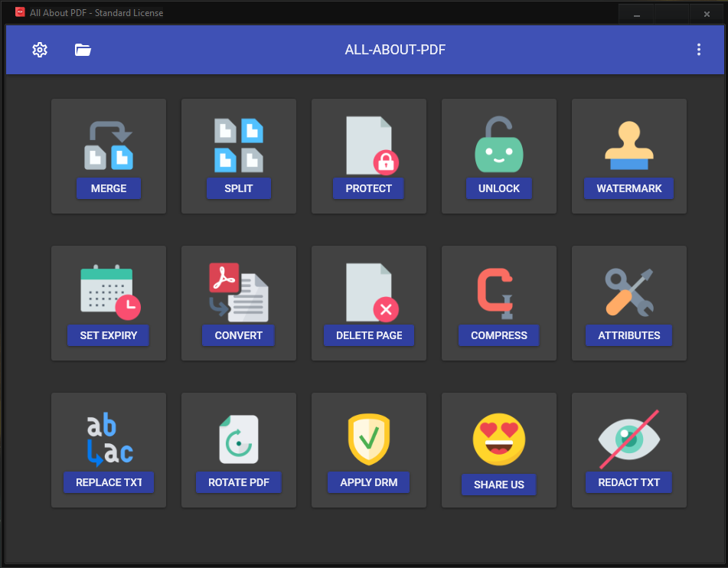The width and height of the screenshot is (728, 568).
Task: Click the Merge documents icon
Action: (109, 145)
